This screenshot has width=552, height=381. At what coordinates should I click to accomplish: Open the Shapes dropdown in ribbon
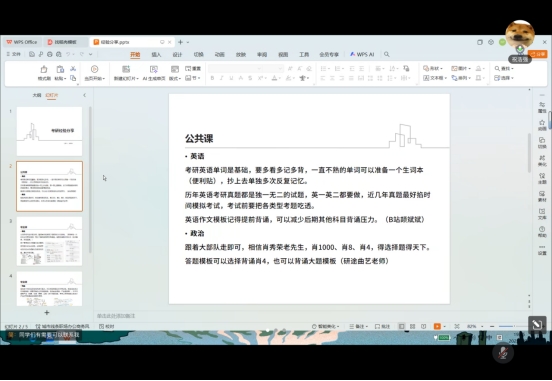coord(433,68)
